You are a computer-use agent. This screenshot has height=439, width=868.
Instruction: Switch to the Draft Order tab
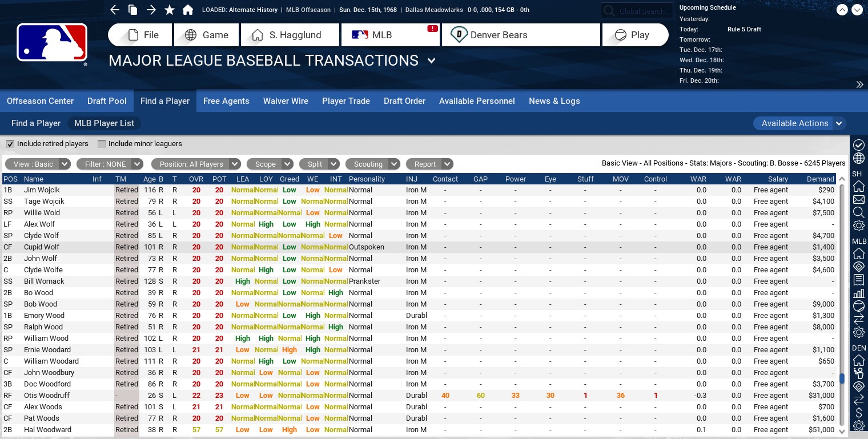404,101
